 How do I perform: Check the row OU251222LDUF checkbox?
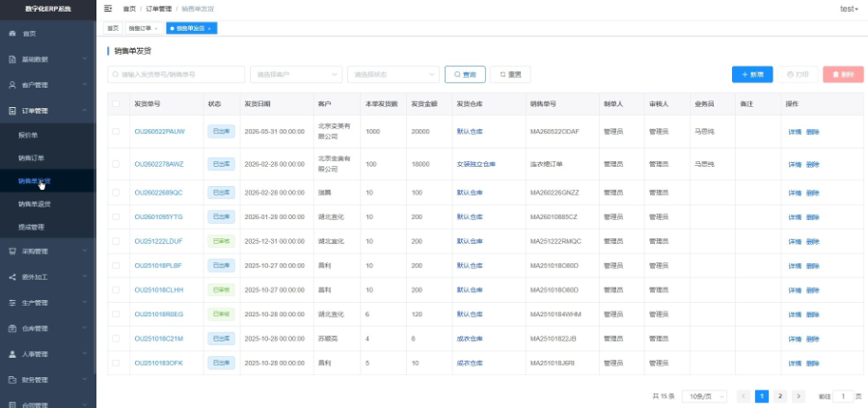115,241
